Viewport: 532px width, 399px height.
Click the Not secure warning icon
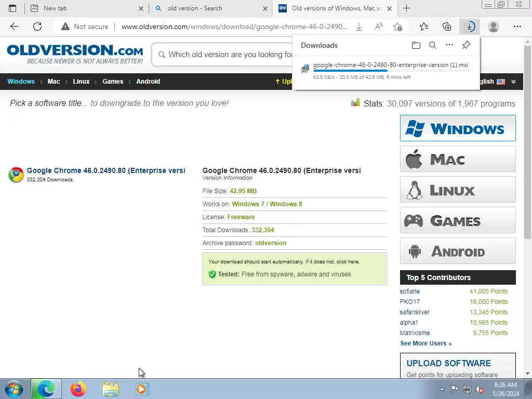(x=65, y=26)
